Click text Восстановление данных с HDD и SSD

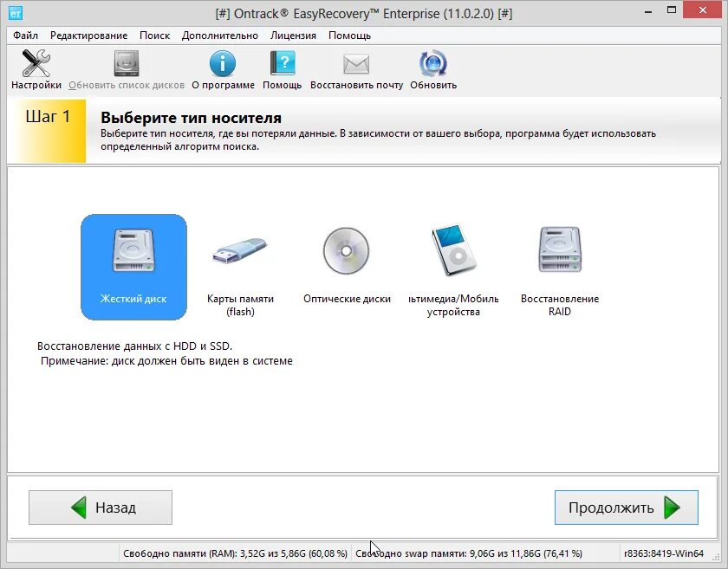coord(134,346)
